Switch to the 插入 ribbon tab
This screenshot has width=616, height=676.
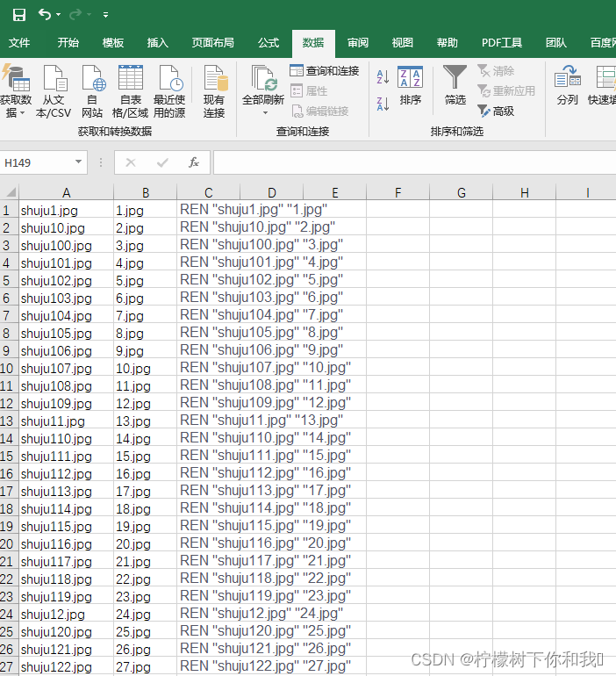pyautogui.click(x=157, y=43)
